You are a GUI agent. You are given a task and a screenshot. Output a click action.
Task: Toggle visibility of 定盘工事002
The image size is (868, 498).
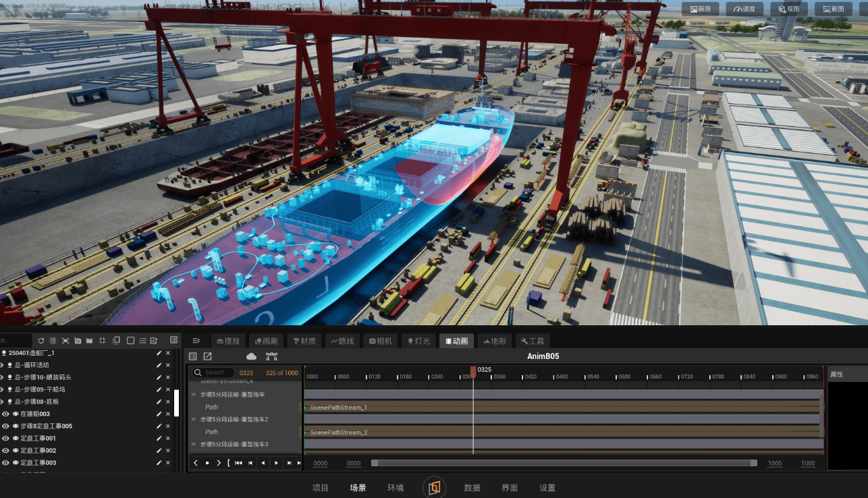tap(5, 450)
